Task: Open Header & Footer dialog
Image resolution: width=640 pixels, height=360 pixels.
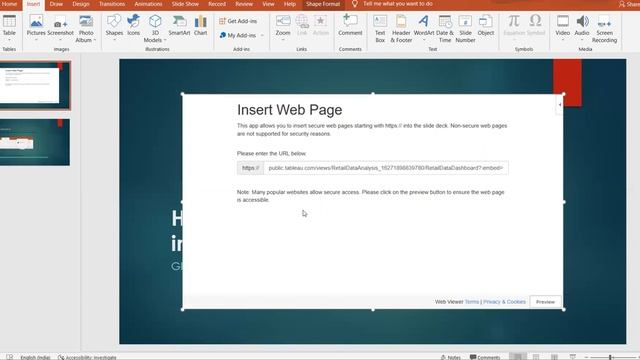Action: (x=401, y=28)
